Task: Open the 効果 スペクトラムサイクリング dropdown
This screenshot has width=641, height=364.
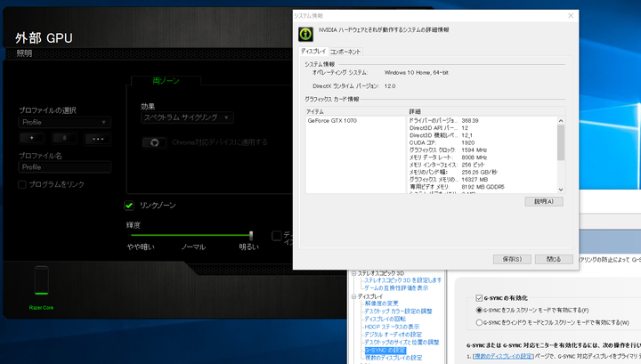Action: coord(187,117)
